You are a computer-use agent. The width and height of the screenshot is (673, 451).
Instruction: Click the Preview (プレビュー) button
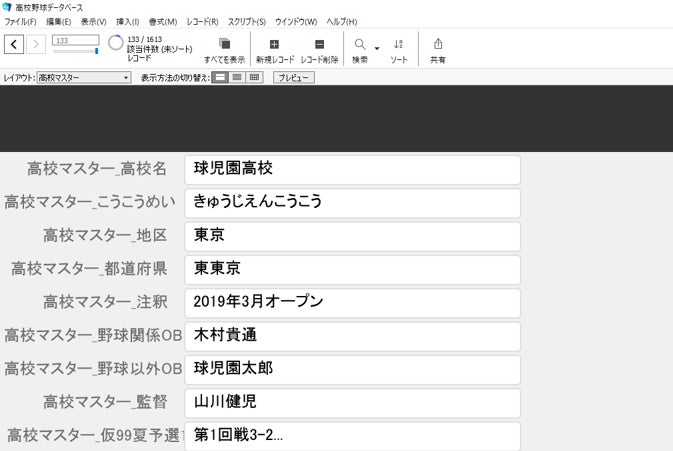pos(293,77)
